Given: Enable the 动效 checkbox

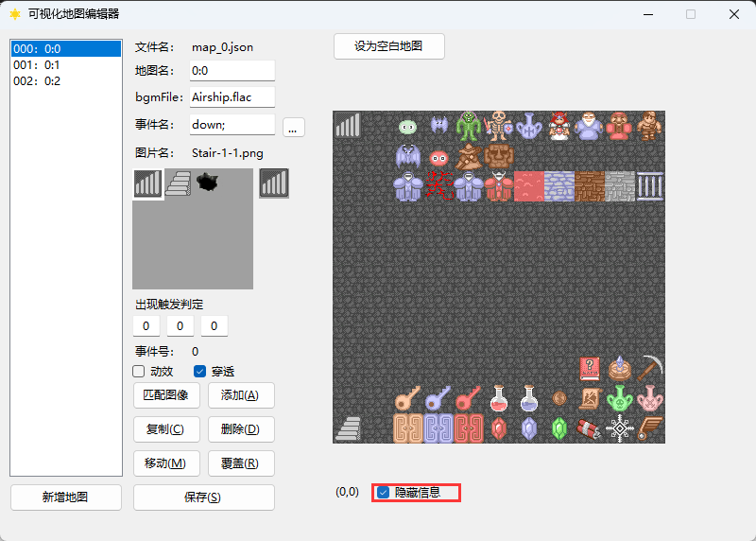Looking at the screenshot, I should [x=139, y=372].
